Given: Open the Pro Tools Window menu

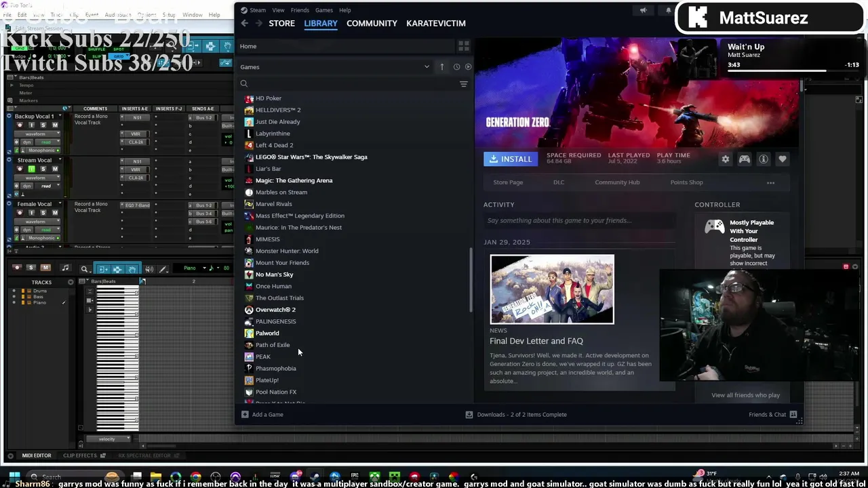Looking at the screenshot, I should point(192,15).
